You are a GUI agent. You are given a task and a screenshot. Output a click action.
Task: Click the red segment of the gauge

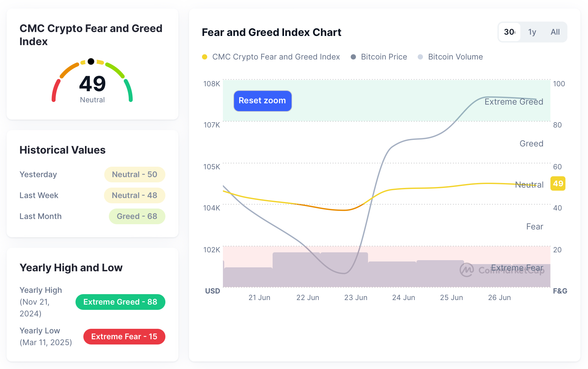55,90
